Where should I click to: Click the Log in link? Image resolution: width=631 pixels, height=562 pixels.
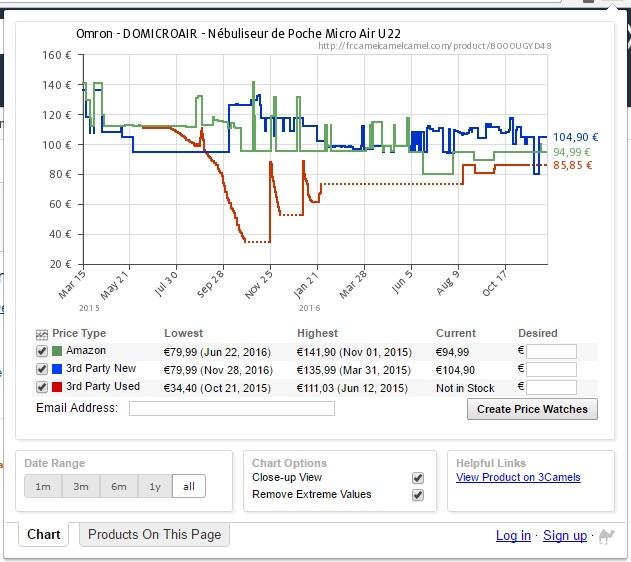click(513, 536)
